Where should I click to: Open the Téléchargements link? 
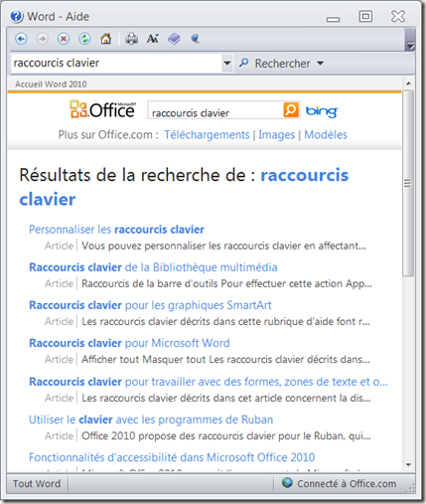pyautogui.click(x=207, y=135)
